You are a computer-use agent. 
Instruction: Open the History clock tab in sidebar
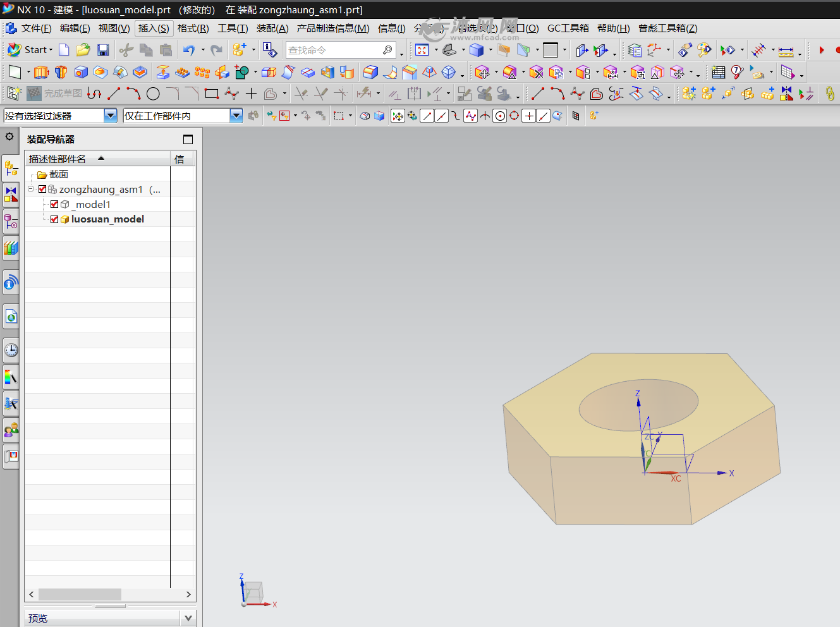pyautogui.click(x=11, y=350)
